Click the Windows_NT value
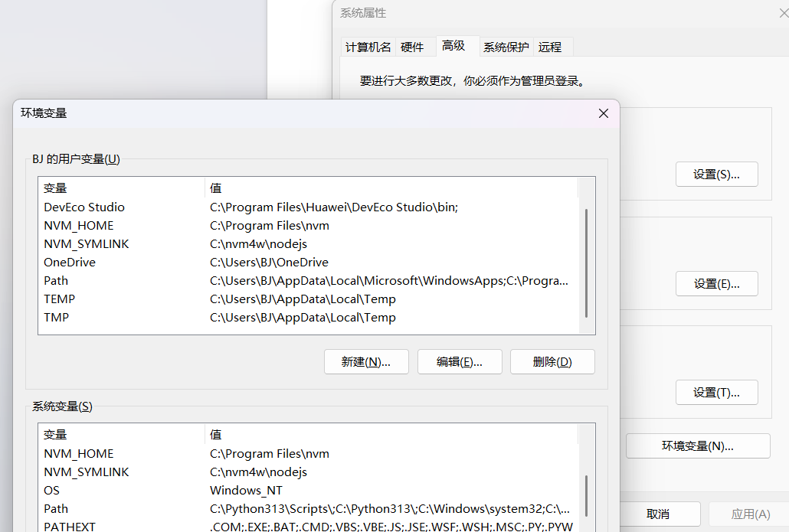This screenshot has height=532, width=789. 246,490
